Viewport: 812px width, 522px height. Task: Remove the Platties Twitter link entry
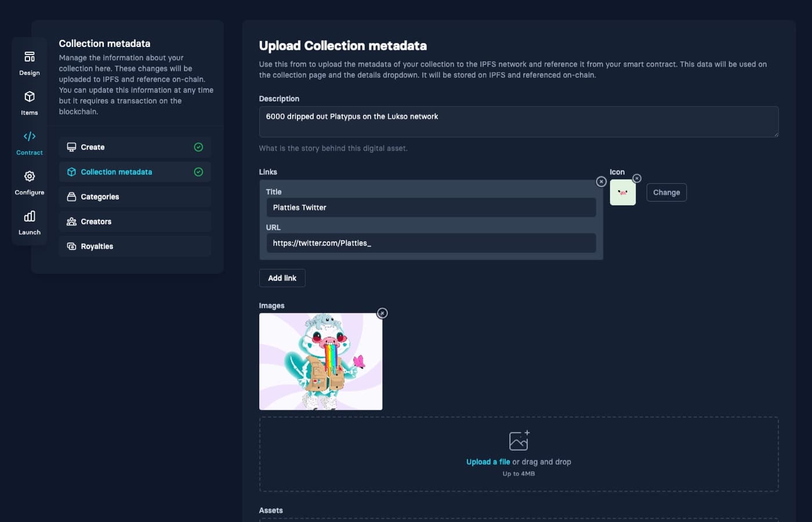point(601,182)
